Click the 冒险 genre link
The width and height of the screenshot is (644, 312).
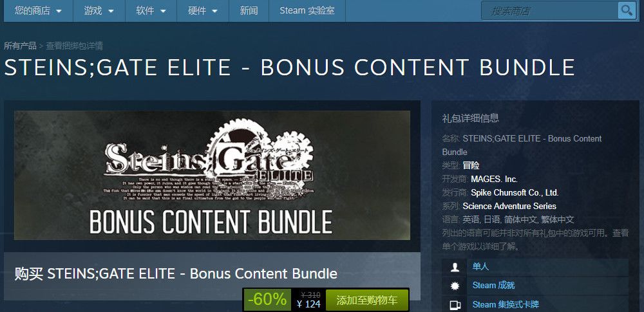point(471,165)
